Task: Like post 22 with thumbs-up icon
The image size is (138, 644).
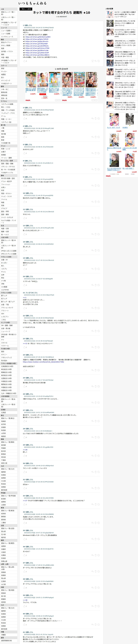Action: 24,331
